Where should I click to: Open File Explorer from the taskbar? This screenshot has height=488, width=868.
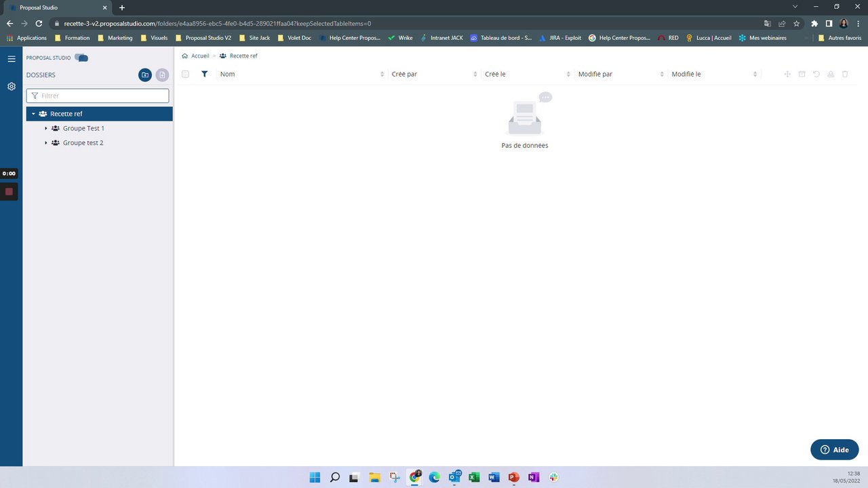click(374, 477)
